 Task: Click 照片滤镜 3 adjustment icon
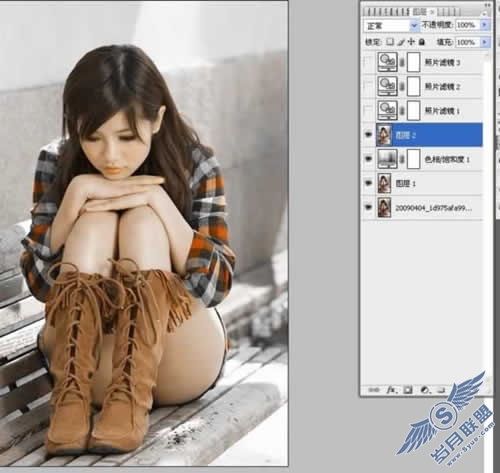tap(387, 62)
